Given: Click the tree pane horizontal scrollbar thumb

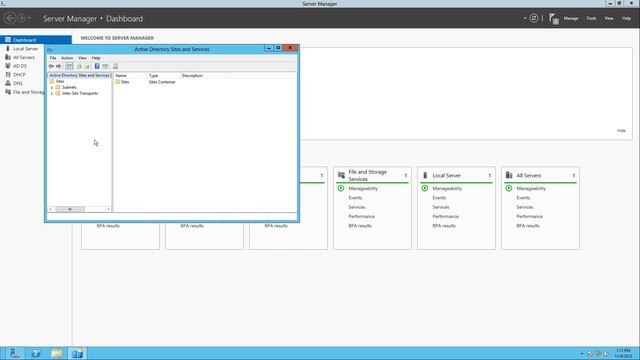Looking at the screenshot, I should (70, 209).
